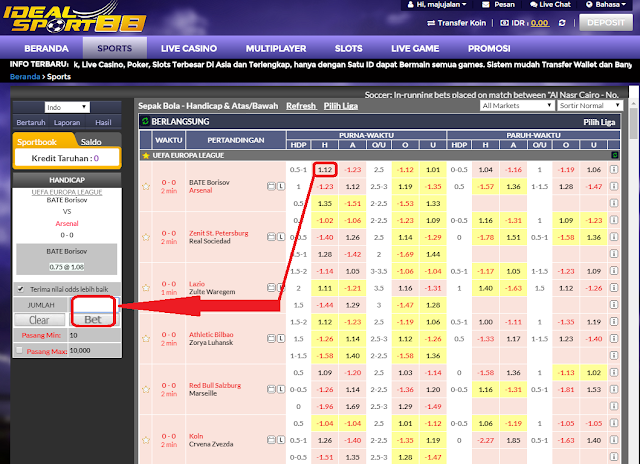Open live stream icon for BATE Borisov match
Image resolution: width=640 pixels, height=464 pixels.
271,186
